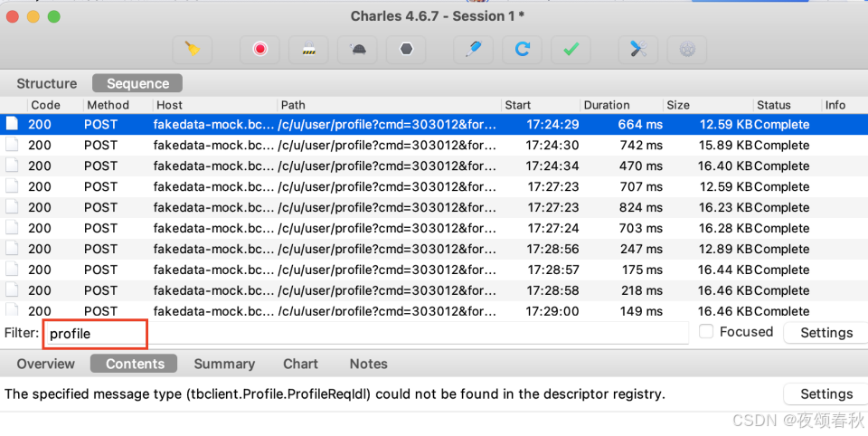Click the descriptor registry error message text
The image size is (868, 436).
pyautogui.click(x=335, y=393)
